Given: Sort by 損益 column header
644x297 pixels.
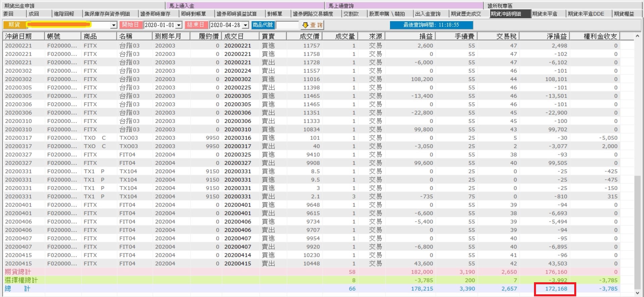Looking at the screenshot, I should coord(410,36).
